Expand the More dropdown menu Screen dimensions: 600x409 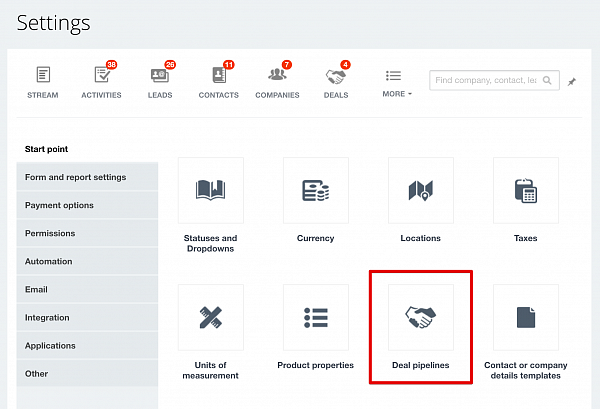[x=395, y=82]
